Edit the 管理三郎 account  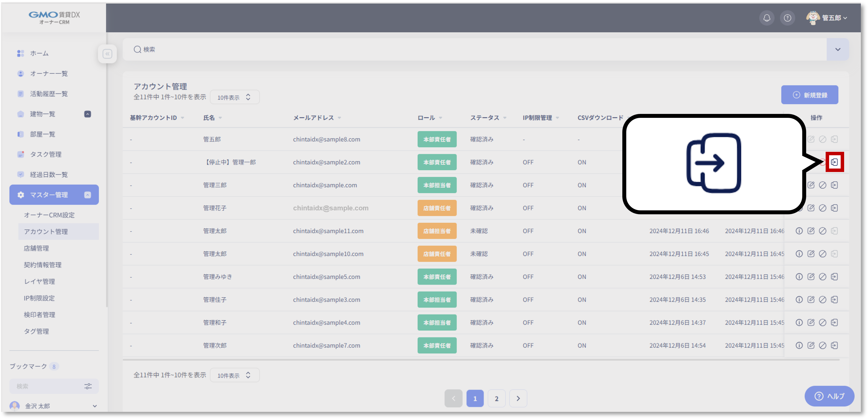pos(811,185)
